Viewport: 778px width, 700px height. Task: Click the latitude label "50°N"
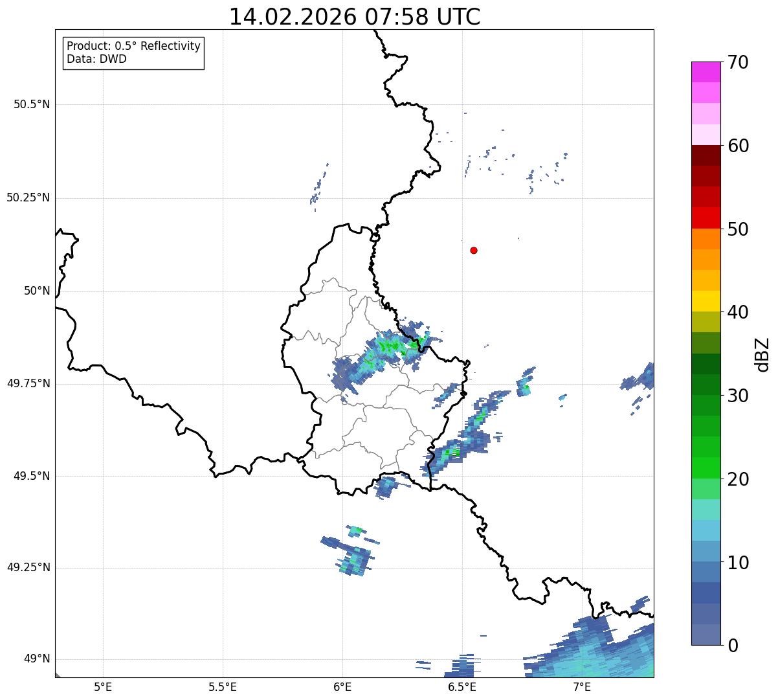[37, 291]
